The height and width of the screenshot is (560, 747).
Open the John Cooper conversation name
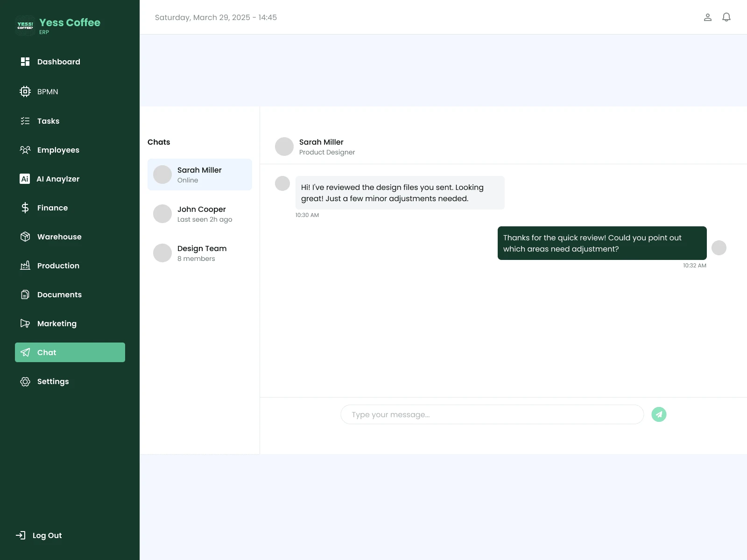coord(202,209)
